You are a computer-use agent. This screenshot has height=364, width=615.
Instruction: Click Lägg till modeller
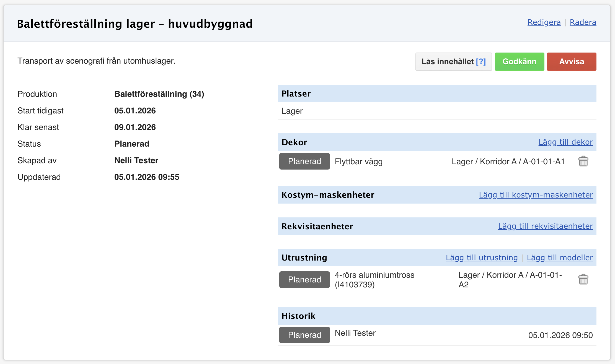pos(560,258)
